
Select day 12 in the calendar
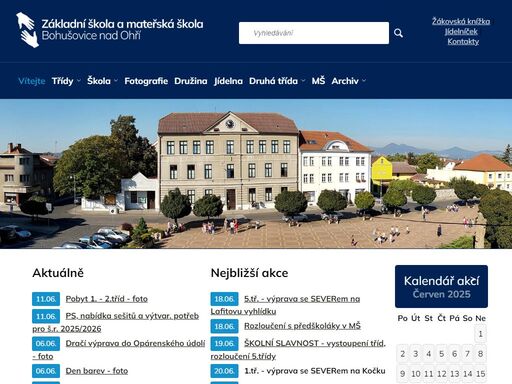[x=442, y=374]
